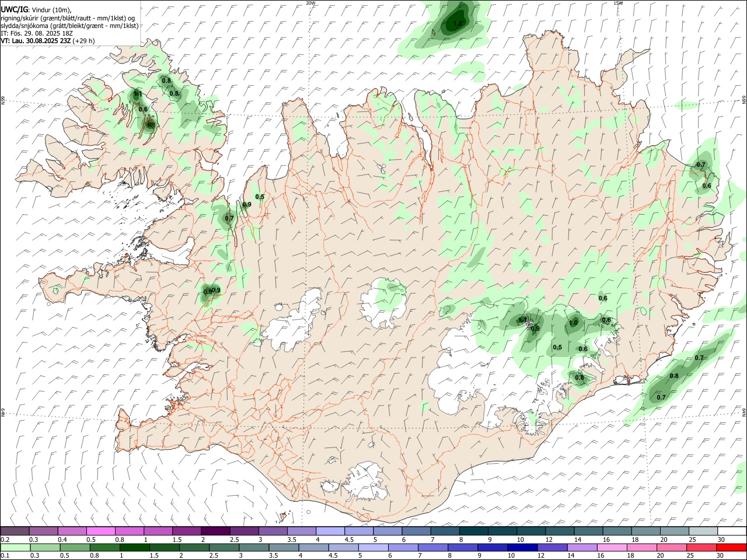Click the 20W longitude label at the top edge
The height and width of the screenshot is (560, 747).
(310, 3)
